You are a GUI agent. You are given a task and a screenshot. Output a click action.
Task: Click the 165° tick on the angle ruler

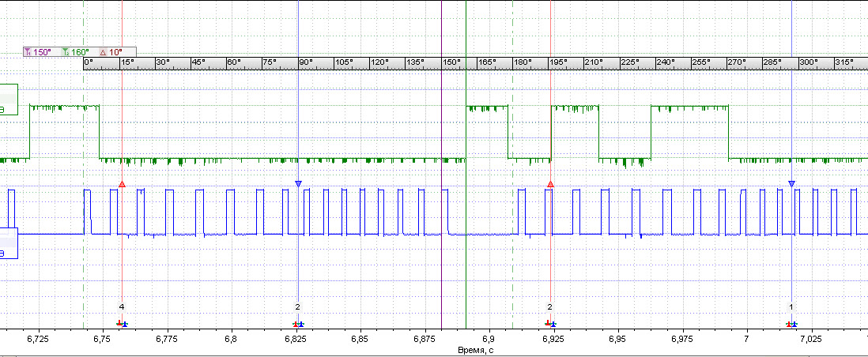click(x=487, y=62)
